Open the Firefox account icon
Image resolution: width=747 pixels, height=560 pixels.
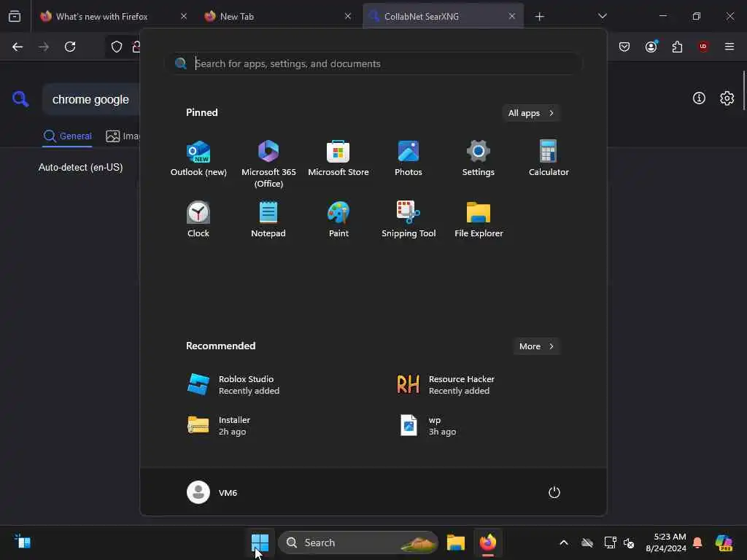(x=651, y=47)
